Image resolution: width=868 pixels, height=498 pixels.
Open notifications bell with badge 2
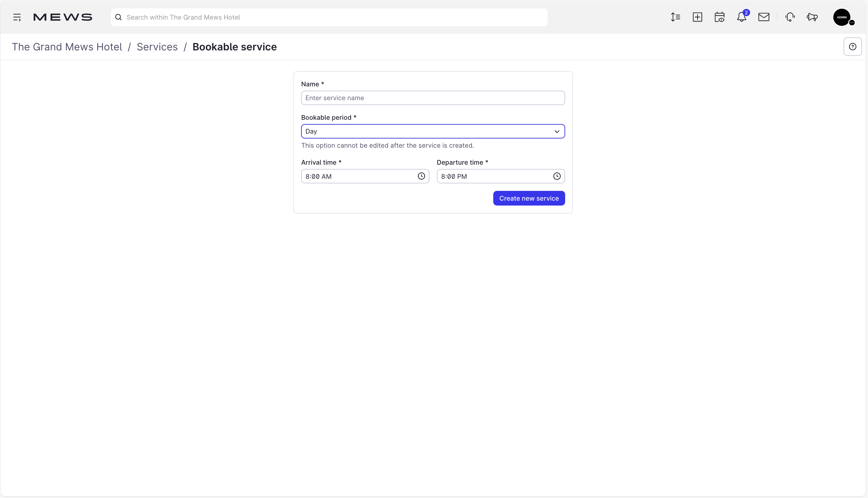[742, 16]
